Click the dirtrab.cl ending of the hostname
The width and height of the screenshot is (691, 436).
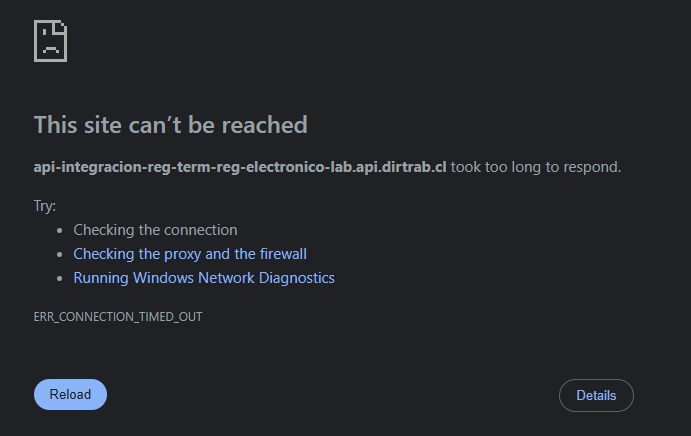(x=417, y=167)
